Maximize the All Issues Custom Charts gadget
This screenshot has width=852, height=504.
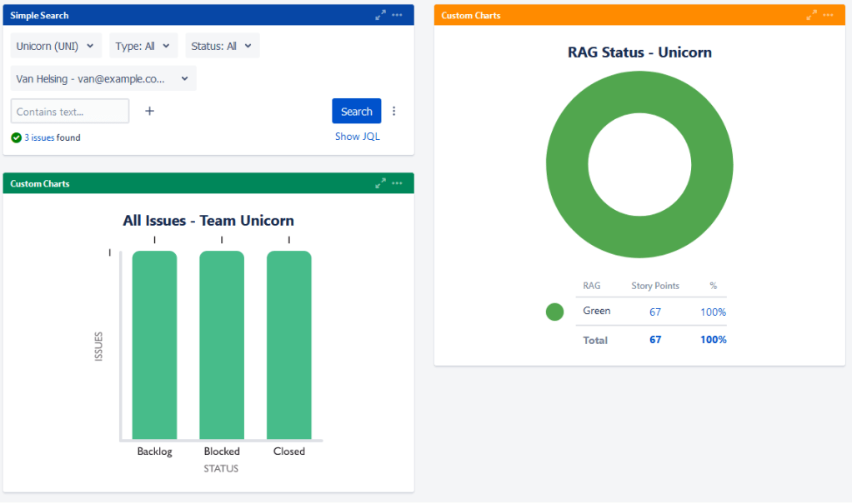pos(381,183)
